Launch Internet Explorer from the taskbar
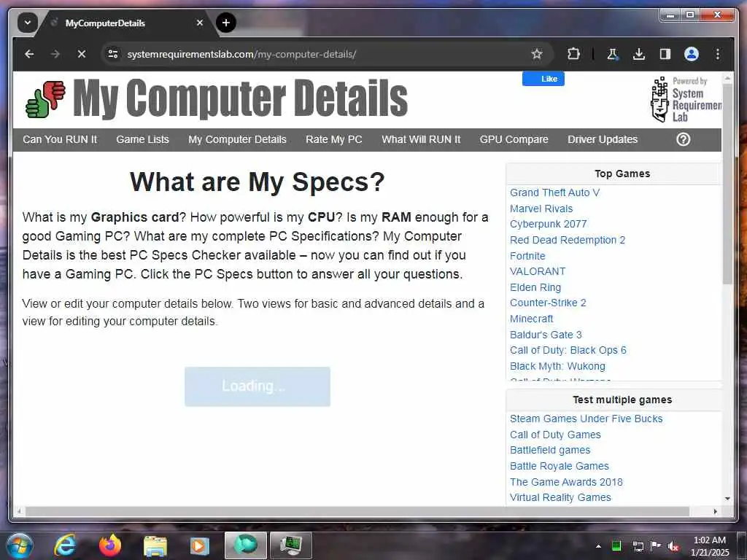The width and height of the screenshot is (747, 560). coord(65,545)
